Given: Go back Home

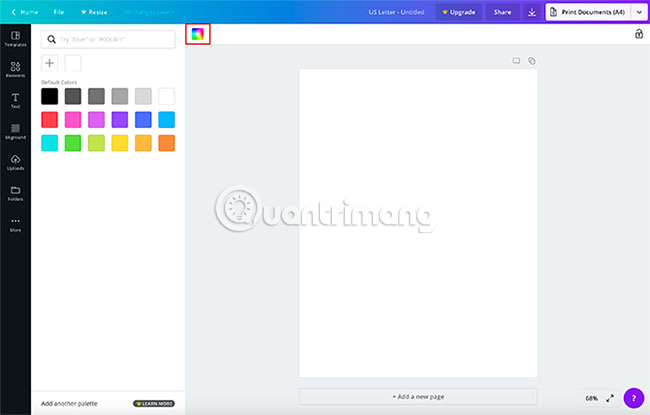Looking at the screenshot, I should 25,12.
